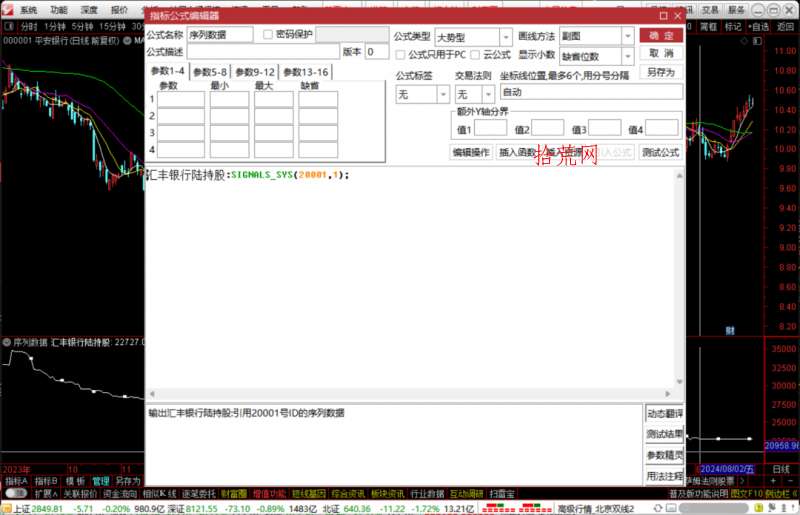
Task: Click the refresh icon in status bar
Action: (658, 508)
